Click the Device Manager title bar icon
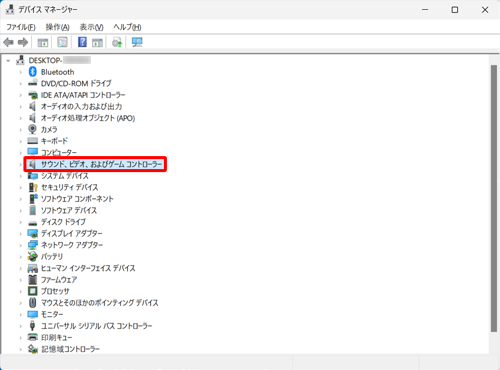This screenshot has width=500, height=370. [x=10, y=10]
